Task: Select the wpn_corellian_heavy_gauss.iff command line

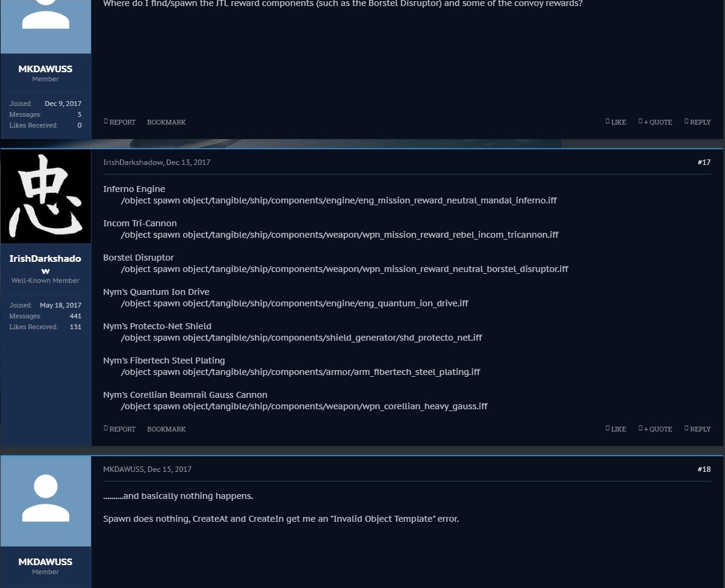Action: coord(304,406)
